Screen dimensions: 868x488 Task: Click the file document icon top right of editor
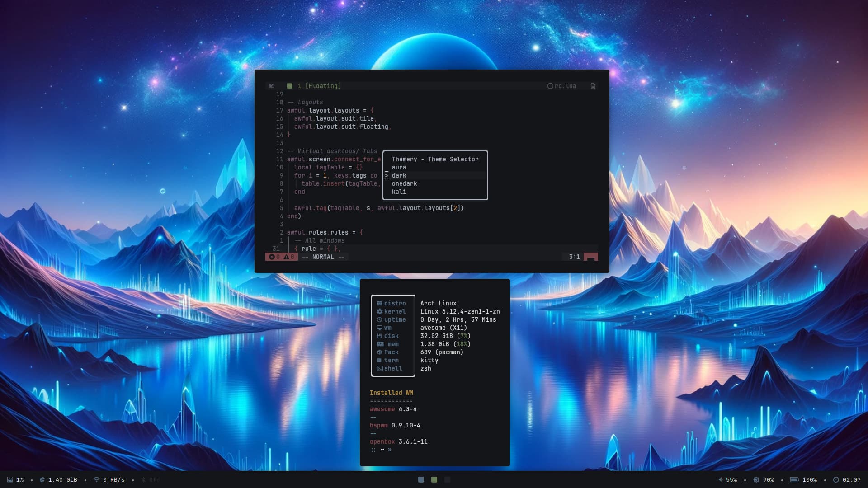pos(593,86)
